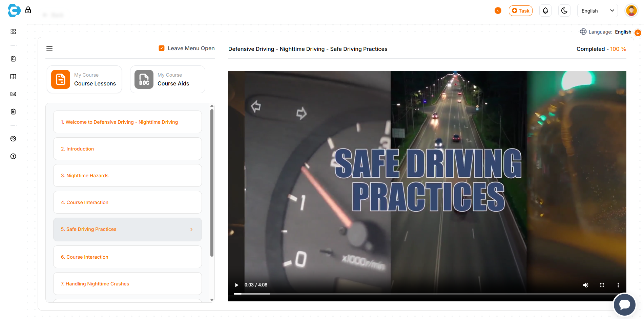Open lesson 3 Nighttime Hazards
This screenshot has width=644, height=319.
point(127,176)
